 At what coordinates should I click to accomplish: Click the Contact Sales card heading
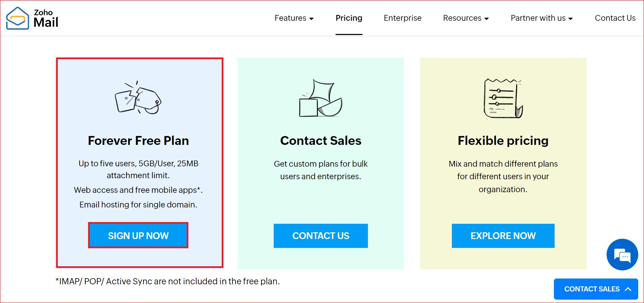pos(321,140)
